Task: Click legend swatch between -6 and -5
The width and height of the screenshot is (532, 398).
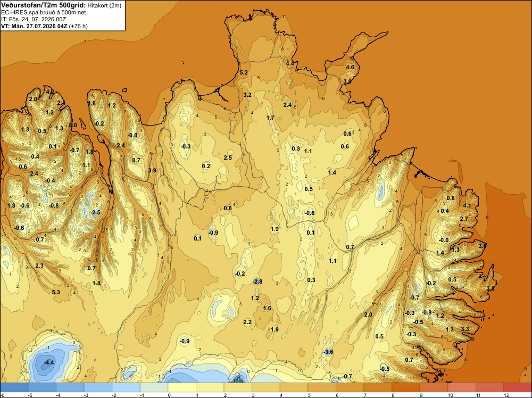Action: 14,387
